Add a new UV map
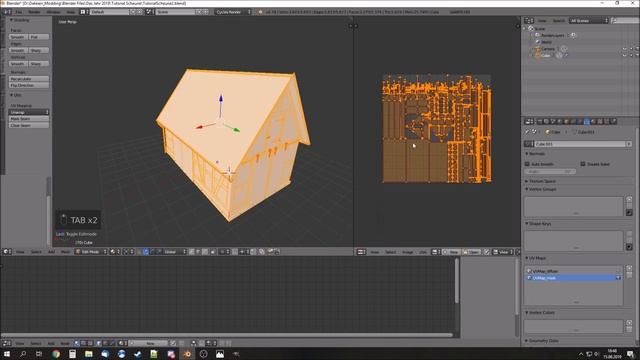The width and height of the screenshot is (640, 360). tap(629, 268)
